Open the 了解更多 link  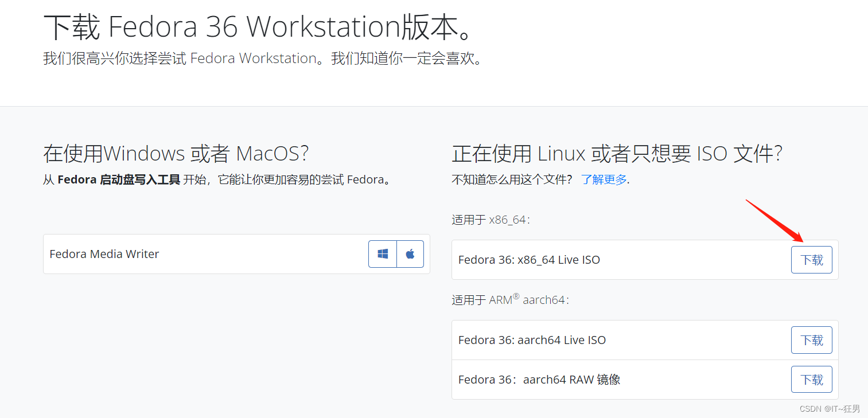tap(604, 179)
